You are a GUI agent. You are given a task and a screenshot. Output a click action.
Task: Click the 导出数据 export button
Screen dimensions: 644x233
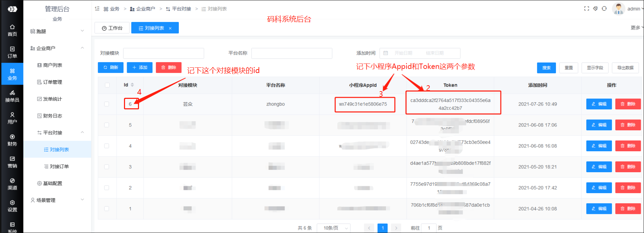coord(625,68)
